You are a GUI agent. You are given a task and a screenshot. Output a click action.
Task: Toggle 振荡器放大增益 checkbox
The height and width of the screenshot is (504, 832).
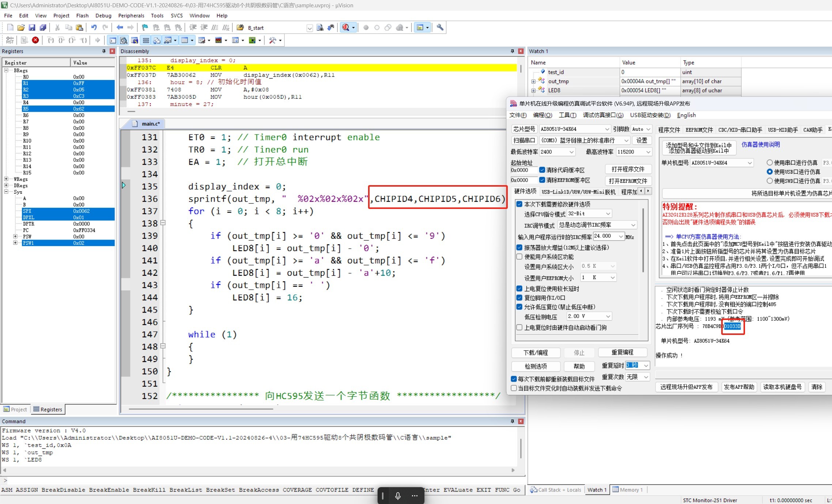[519, 248]
